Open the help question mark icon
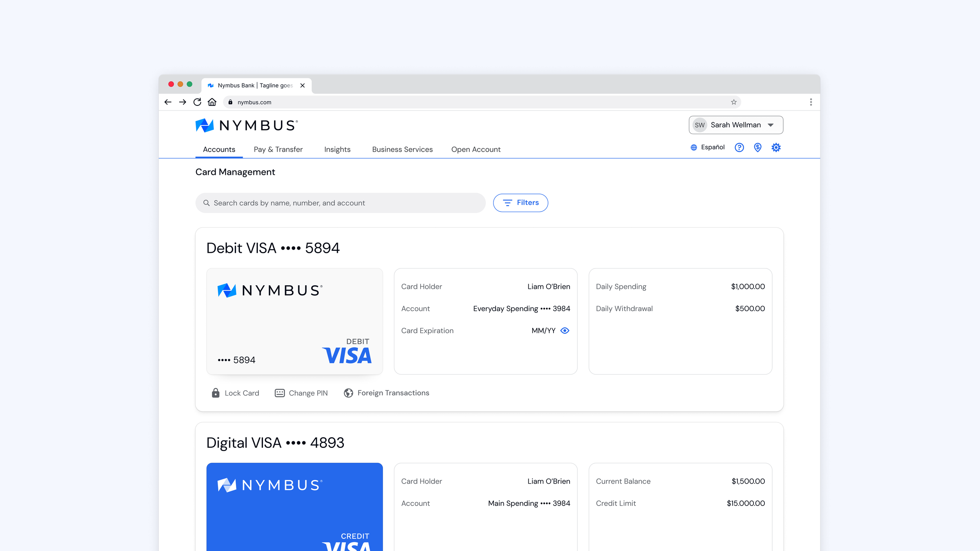 pyautogui.click(x=739, y=147)
